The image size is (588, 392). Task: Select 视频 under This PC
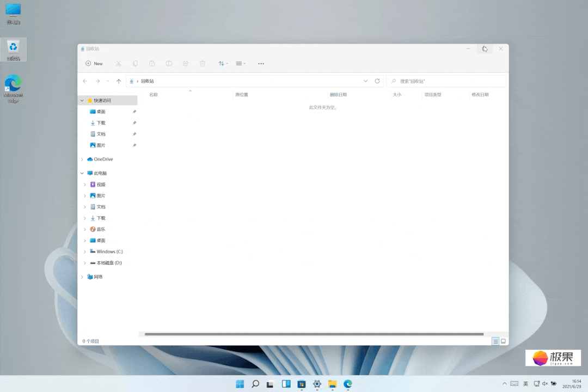(x=101, y=185)
